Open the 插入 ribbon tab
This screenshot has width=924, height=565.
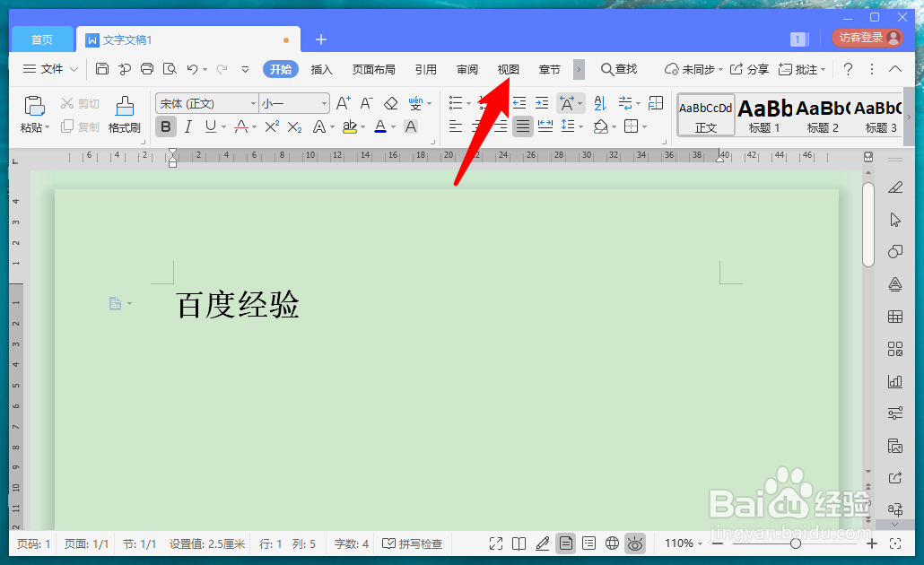click(x=321, y=68)
